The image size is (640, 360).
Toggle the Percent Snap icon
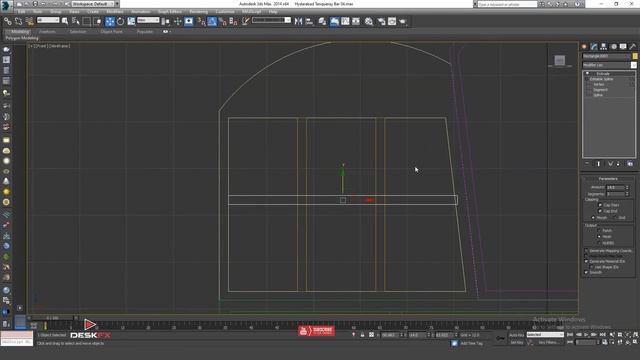tap(223, 21)
